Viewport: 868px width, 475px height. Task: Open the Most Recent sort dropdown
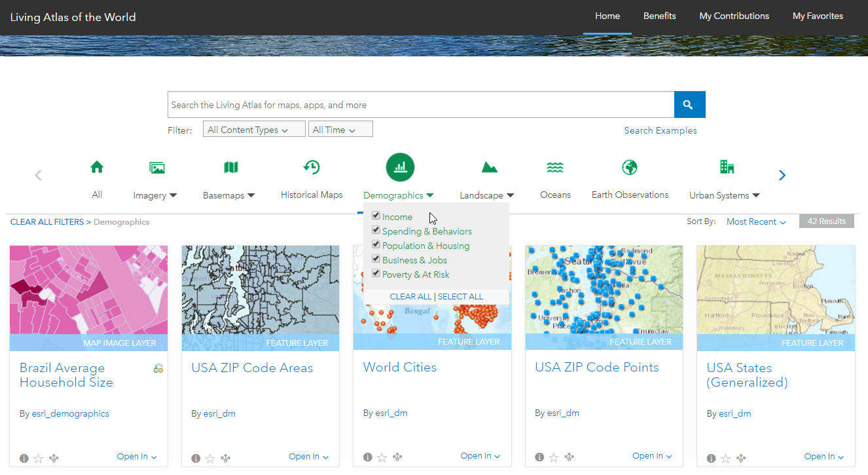(x=756, y=221)
